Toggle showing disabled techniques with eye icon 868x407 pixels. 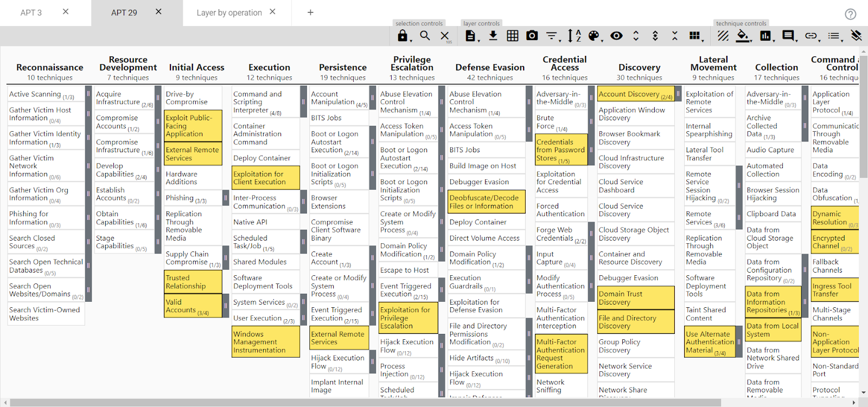point(616,36)
